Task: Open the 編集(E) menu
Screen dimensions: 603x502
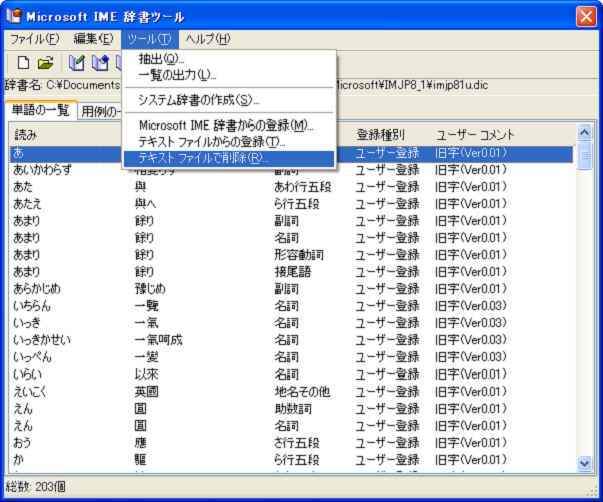Action: click(93, 39)
